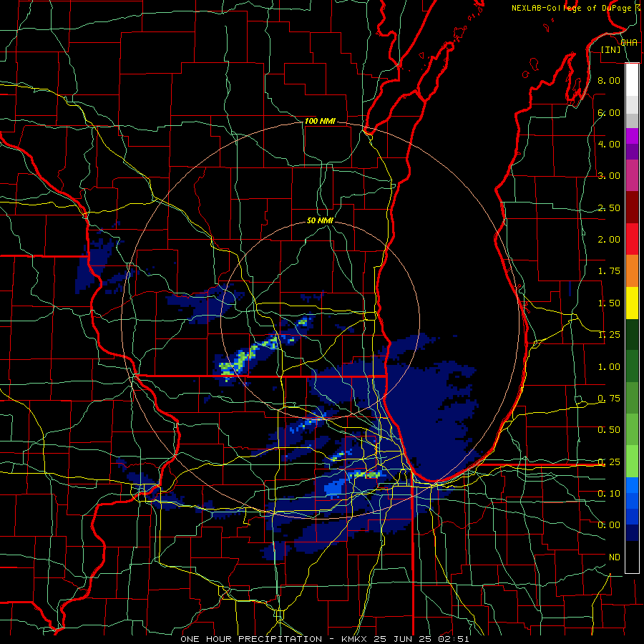Click the orange legend swatch
Screen dimensions: 644x644
click(x=632, y=271)
